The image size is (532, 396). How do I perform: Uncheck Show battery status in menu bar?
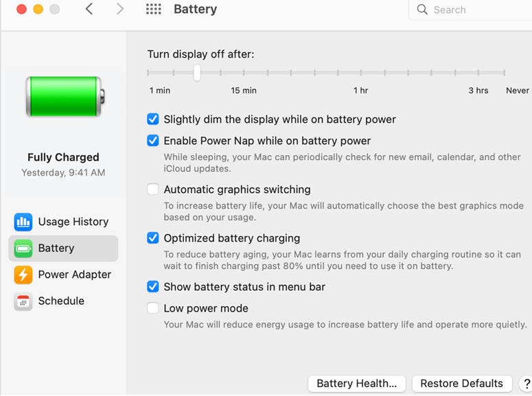152,287
